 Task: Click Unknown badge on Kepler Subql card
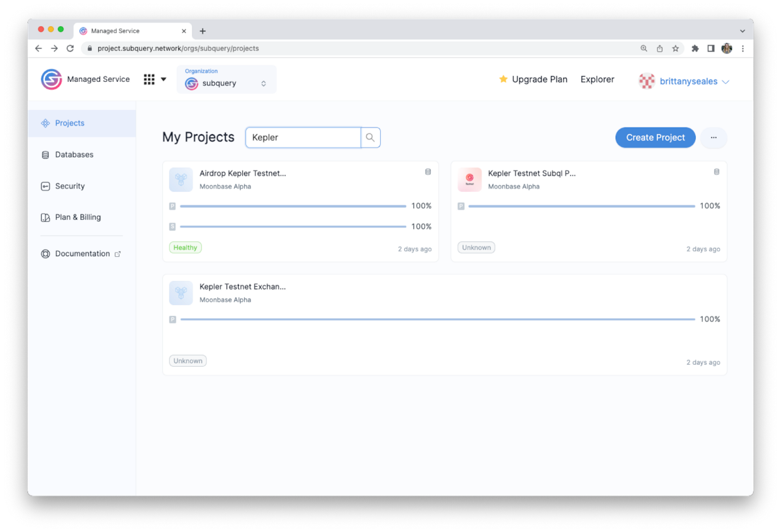[x=476, y=247]
